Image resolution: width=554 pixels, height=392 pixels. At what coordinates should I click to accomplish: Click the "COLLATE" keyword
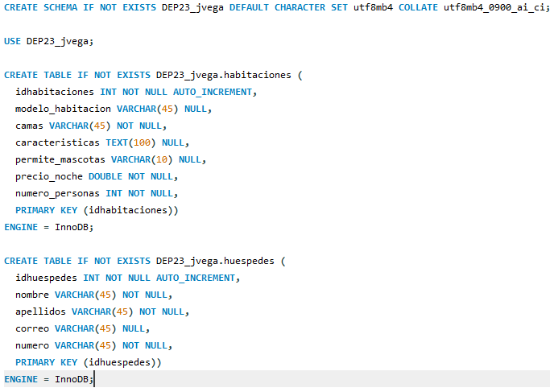(x=418, y=7)
